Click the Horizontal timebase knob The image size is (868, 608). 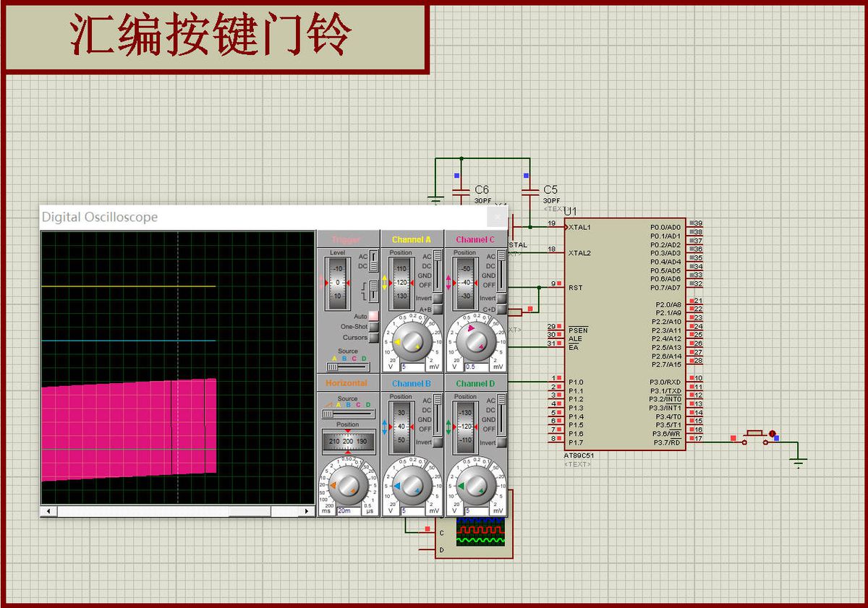(x=348, y=486)
